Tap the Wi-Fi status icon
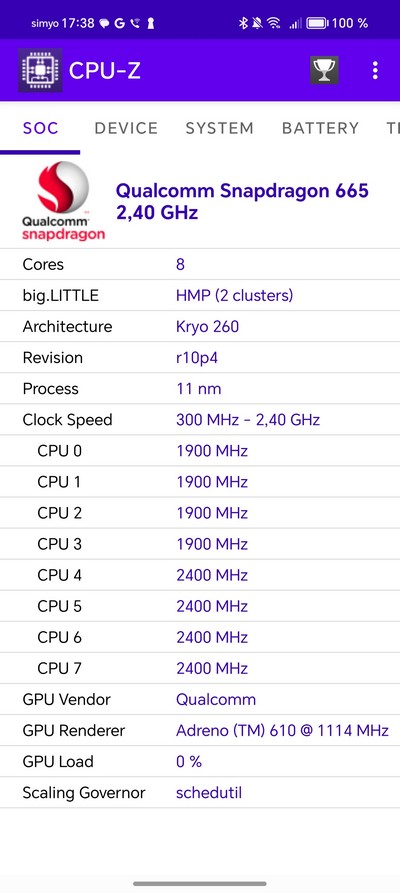This screenshot has height=893, width=400. pos(274,23)
